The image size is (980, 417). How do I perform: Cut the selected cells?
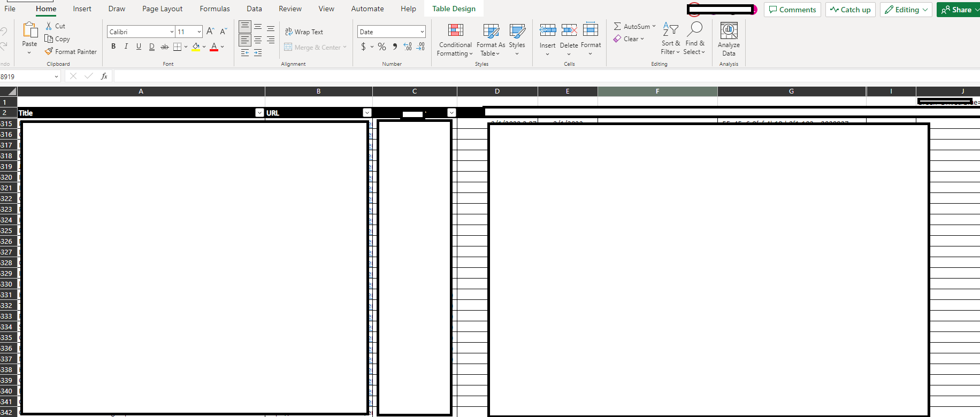pyautogui.click(x=56, y=26)
